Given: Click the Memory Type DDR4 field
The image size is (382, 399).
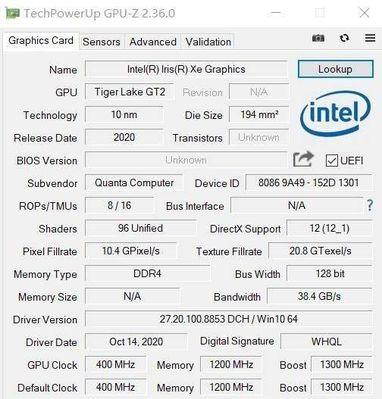Looking at the screenshot, I should coord(147,274).
